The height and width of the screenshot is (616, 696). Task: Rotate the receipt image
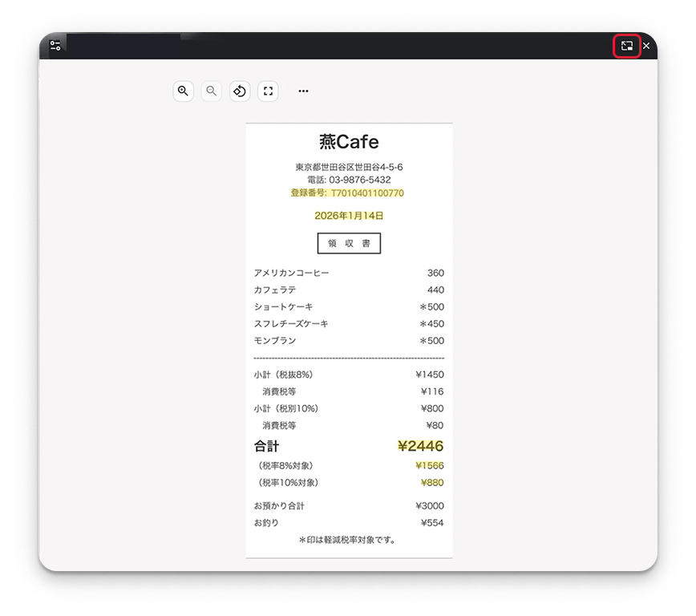click(240, 91)
